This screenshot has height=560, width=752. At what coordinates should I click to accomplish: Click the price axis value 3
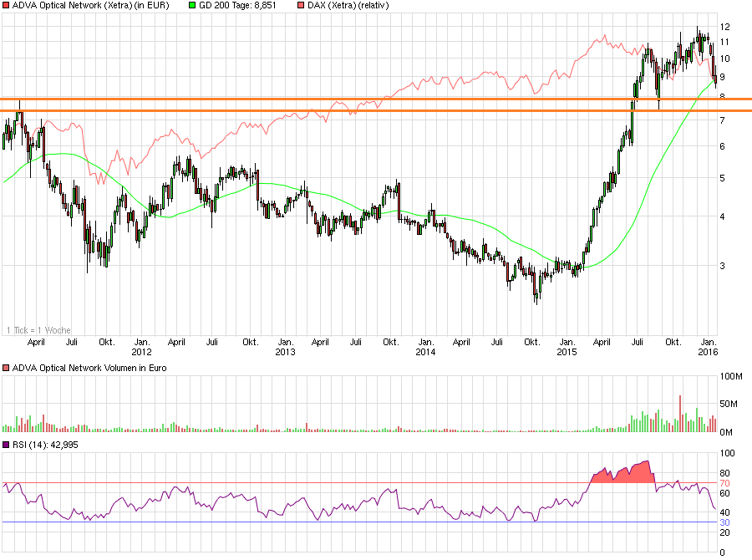click(722, 266)
